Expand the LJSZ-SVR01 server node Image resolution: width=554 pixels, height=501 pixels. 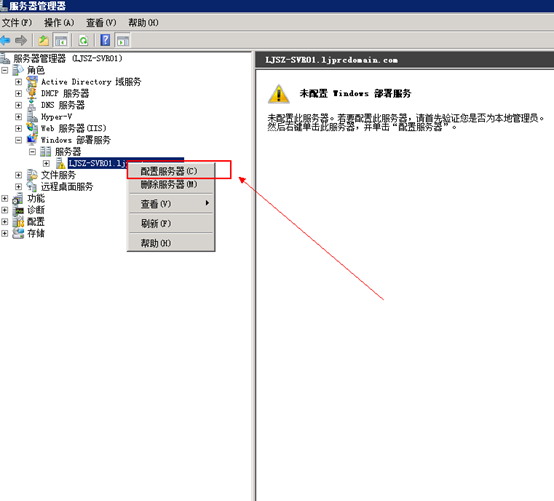tap(46, 164)
